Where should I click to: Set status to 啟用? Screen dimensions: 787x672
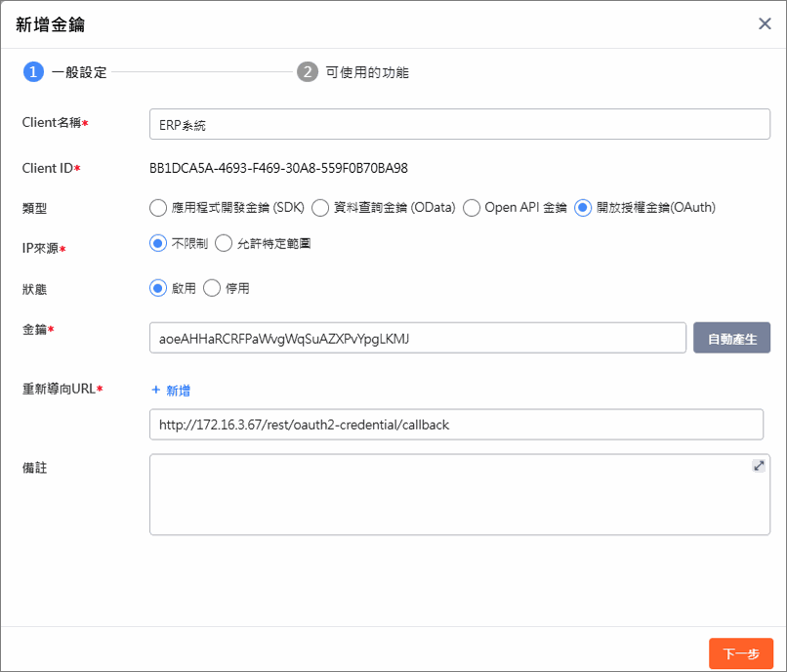[x=158, y=288]
